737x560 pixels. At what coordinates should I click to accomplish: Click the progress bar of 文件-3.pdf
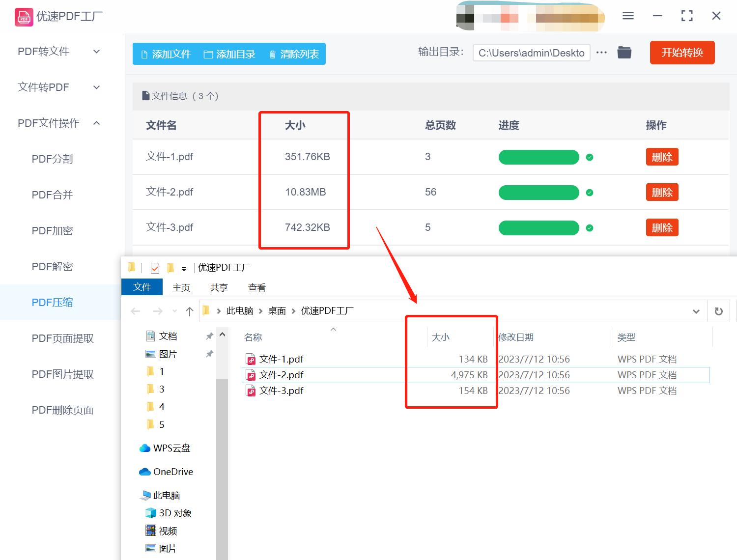point(539,227)
